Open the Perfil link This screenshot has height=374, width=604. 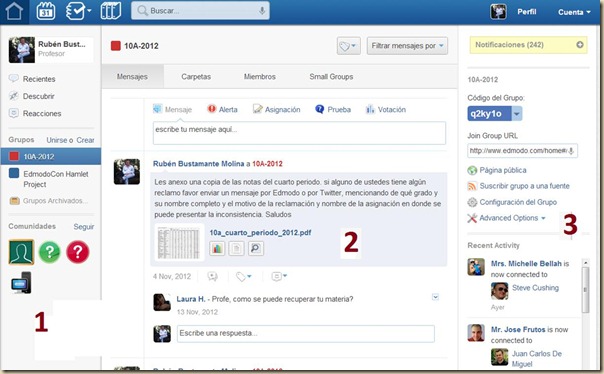[x=527, y=12]
